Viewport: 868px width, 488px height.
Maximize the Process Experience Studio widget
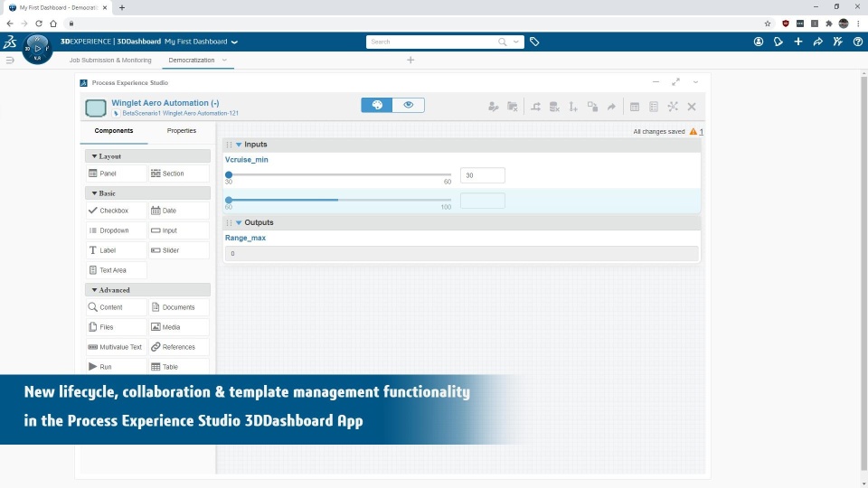676,82
